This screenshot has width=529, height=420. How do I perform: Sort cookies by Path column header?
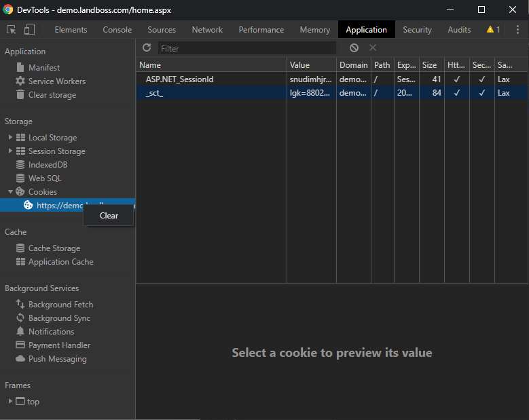point(382,65)
